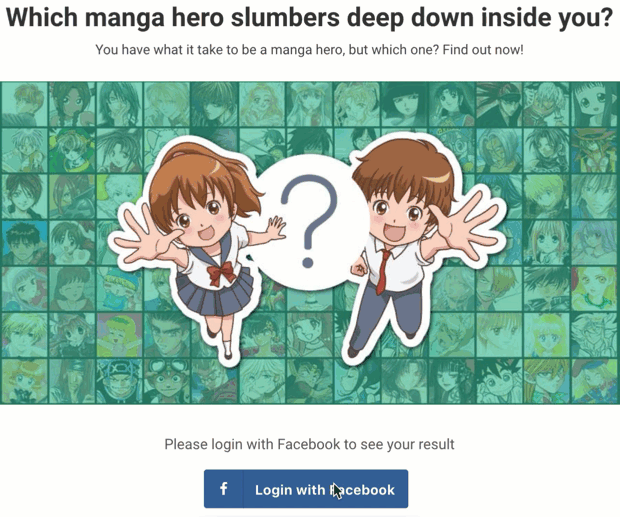Screen dimensions: 620x517
Task: Click the question mark speech bubble
Action: click(x=310, y=223)
